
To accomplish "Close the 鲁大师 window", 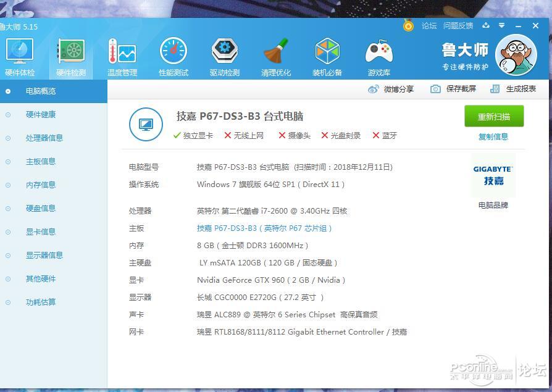I will tap(535, 26).
